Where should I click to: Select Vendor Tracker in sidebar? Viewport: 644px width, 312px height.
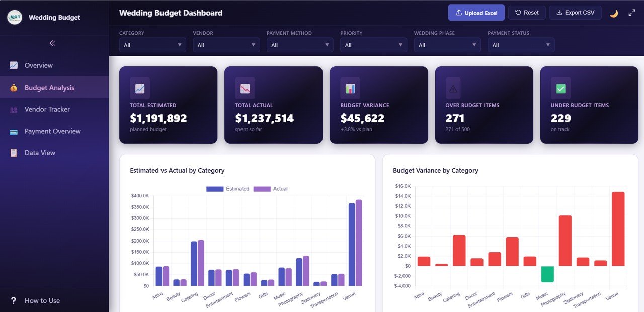pos(47,109)
